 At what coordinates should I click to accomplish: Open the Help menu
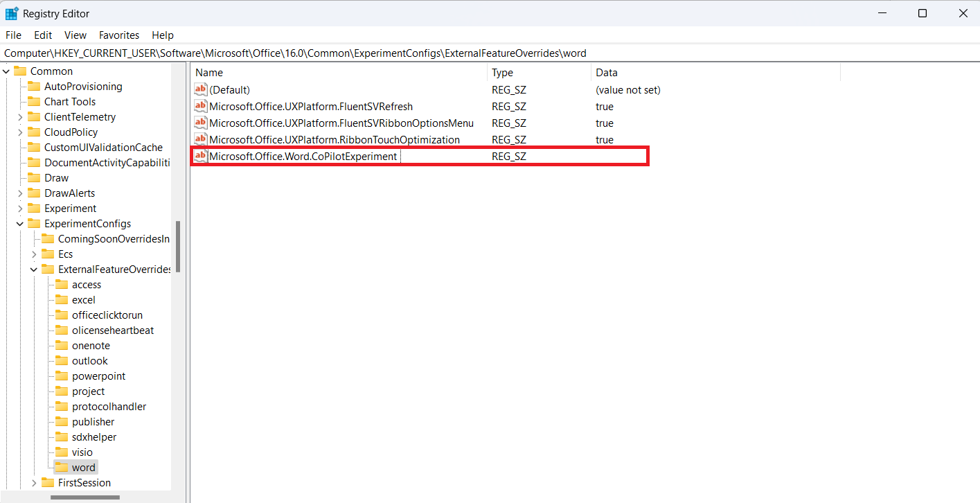pyautogui.click(x=163, y=35)
